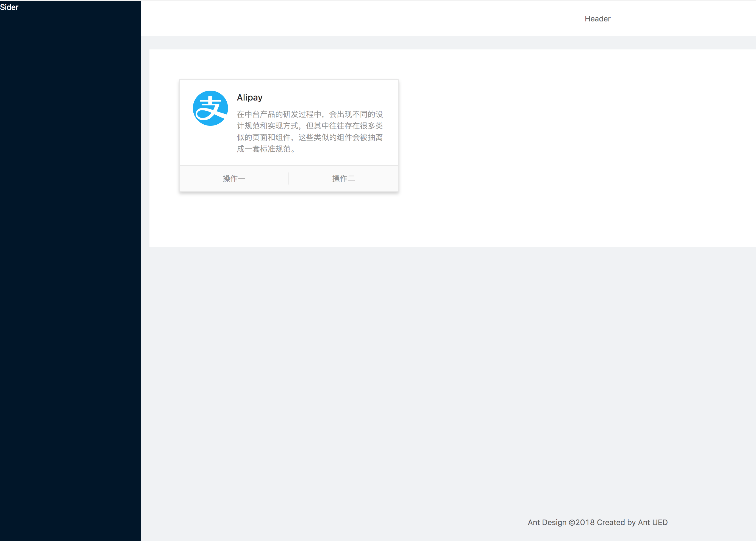Click the Sider label in dark sidebar
This screenshot has height=541, width=756.
9,7
